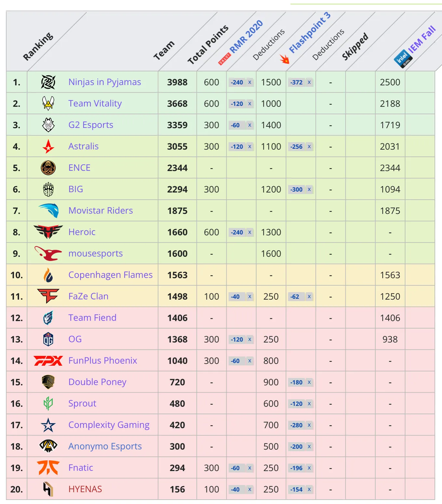Open the Complexity Gaming team page
Image resolution: width=442 pixels, height=504 pixels.
[109, 425]
